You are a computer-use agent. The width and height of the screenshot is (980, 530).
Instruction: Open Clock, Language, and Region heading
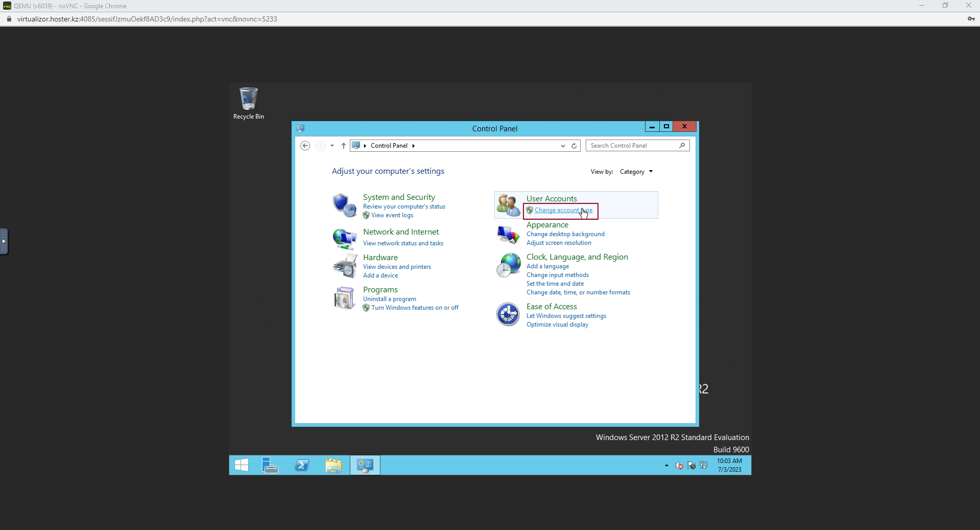coord(577,257)
